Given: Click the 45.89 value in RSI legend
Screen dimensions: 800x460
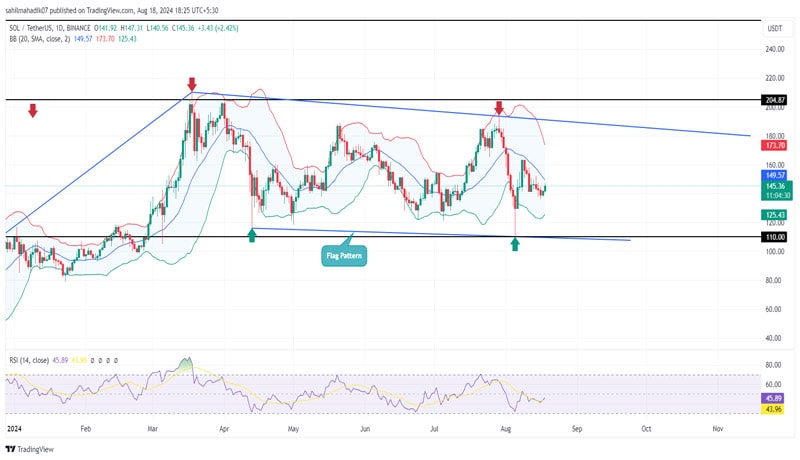Looking at the screenshot, I should pos(60,360).
